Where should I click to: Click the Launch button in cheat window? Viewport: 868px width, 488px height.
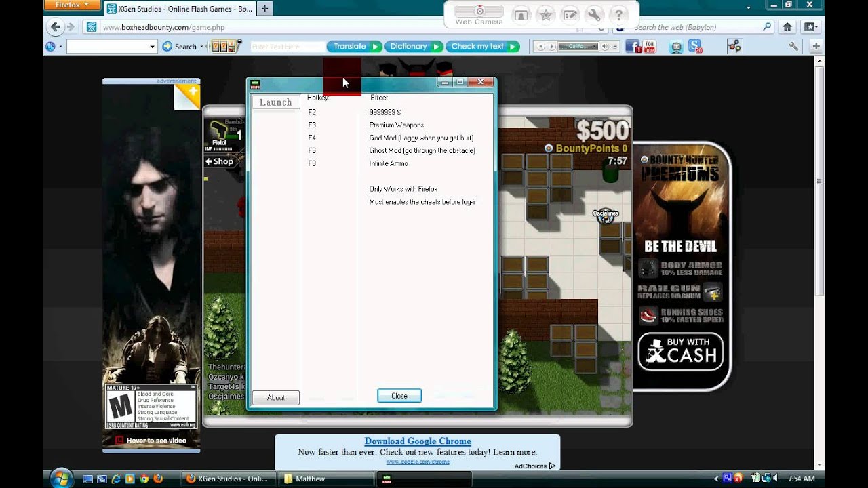[275, 102]
